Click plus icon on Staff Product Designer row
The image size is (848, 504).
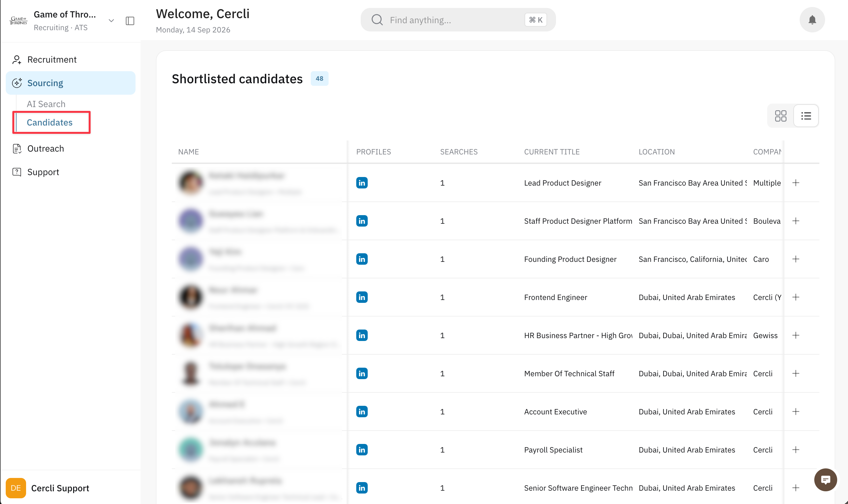click(x=796, y=221)
